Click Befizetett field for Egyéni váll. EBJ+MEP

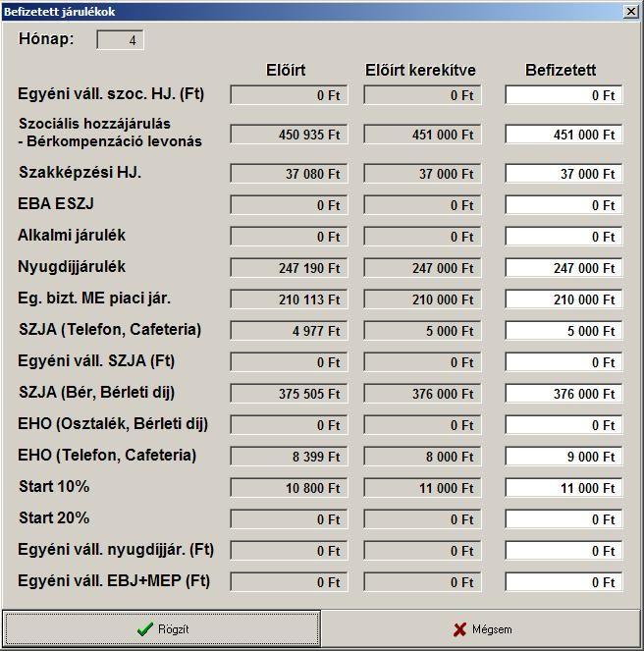pos(563,582)
